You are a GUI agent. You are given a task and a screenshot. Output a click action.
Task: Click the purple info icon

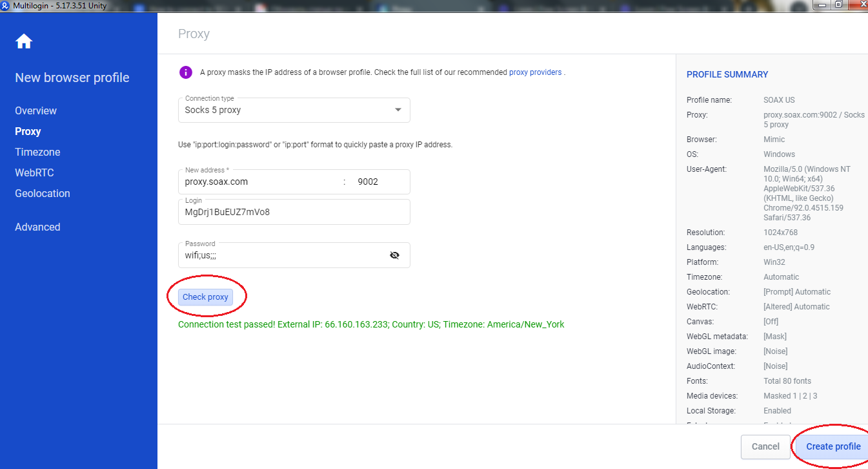point(186,72)
